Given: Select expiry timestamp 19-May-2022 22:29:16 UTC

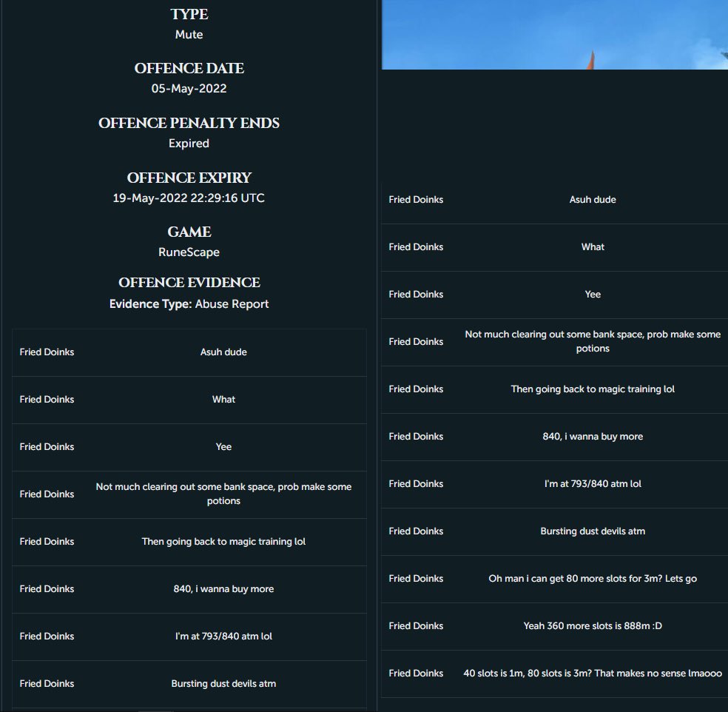Looking at the screenshot, I should [x=189, y=198].
